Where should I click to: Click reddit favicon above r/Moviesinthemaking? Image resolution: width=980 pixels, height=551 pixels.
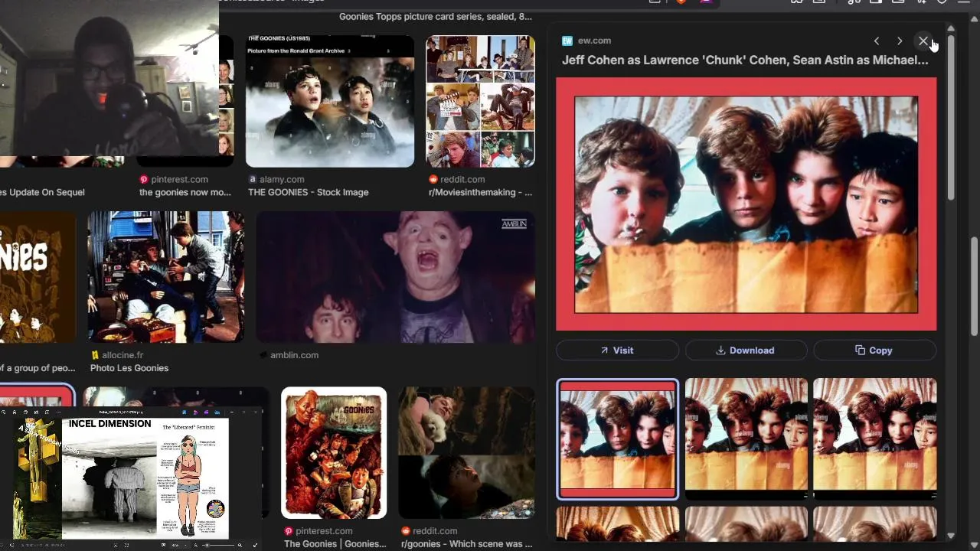(433, 179)
